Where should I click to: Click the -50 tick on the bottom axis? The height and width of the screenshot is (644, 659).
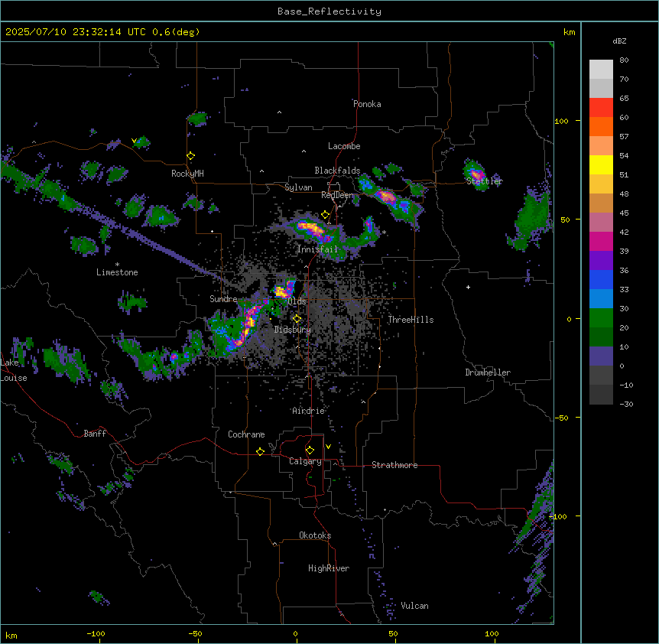pos(195,633)
